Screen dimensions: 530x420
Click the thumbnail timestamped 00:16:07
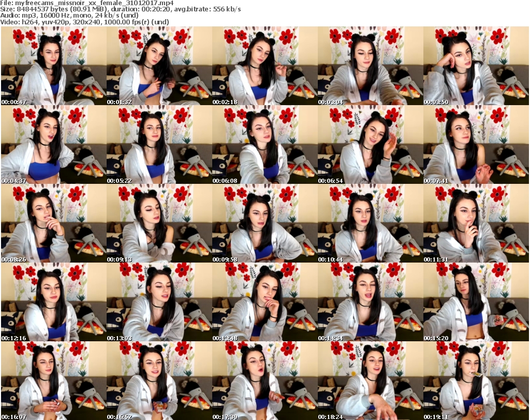(x=53, y=381)
